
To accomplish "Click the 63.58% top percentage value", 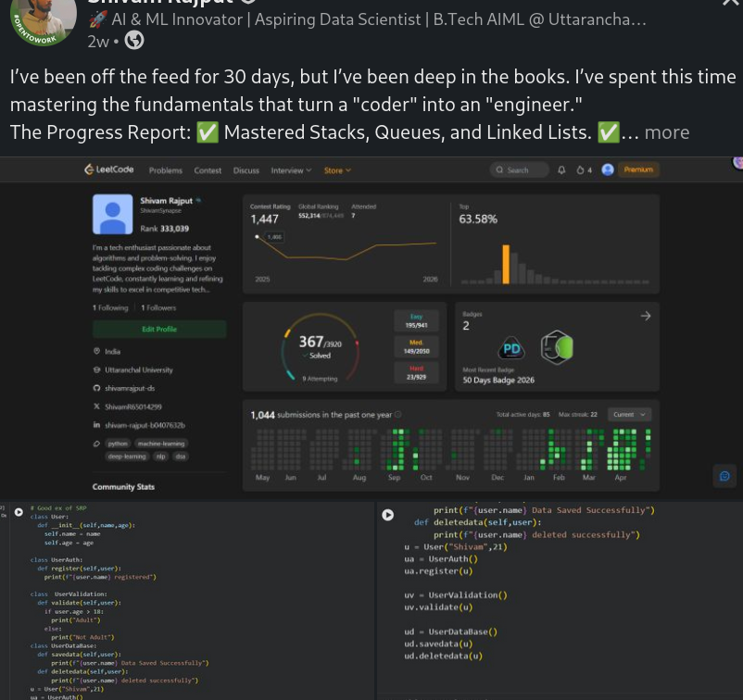I will 478,219.
